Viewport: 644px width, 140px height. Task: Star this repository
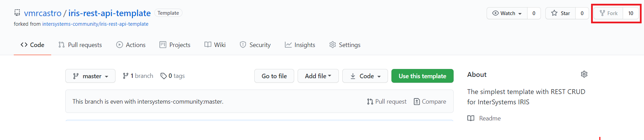point(560,13)
